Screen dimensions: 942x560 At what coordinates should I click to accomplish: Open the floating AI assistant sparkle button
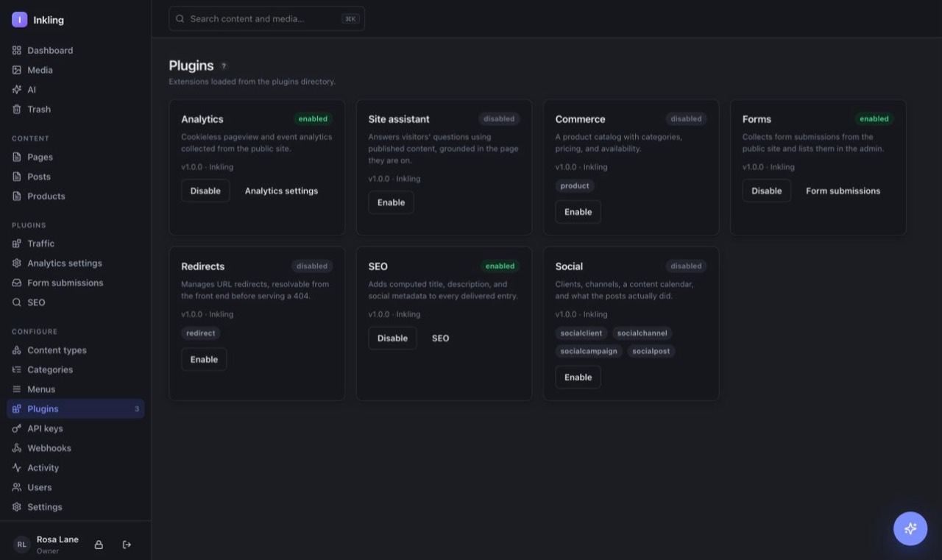point(910,528)
